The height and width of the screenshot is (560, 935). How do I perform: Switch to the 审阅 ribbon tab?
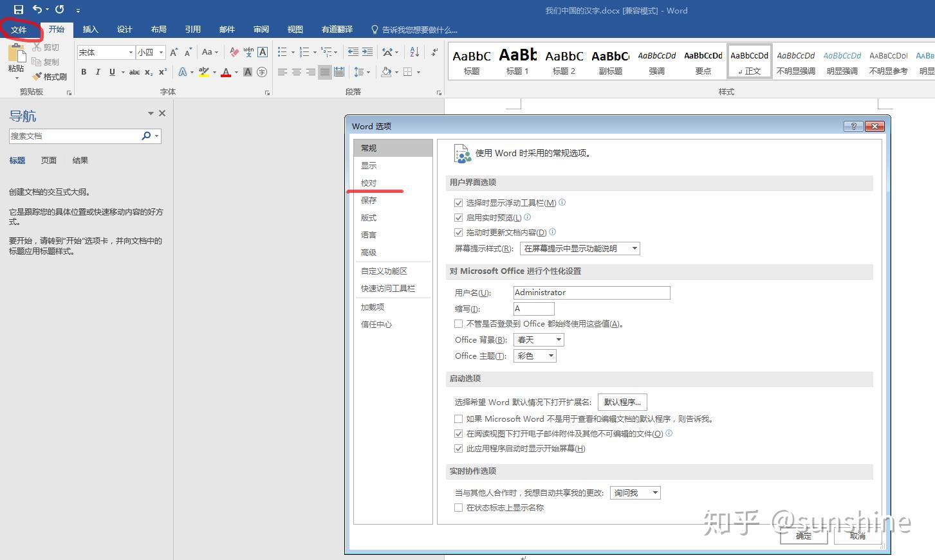(x=261, y=30)
